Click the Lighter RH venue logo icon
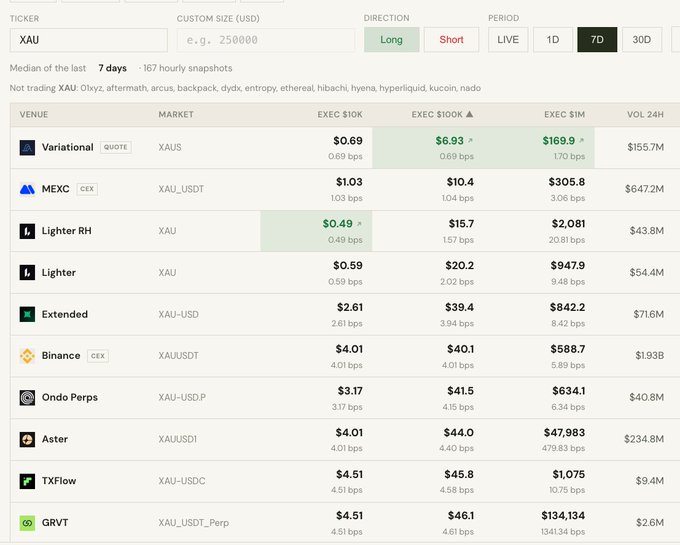 (x=27, y=231)
